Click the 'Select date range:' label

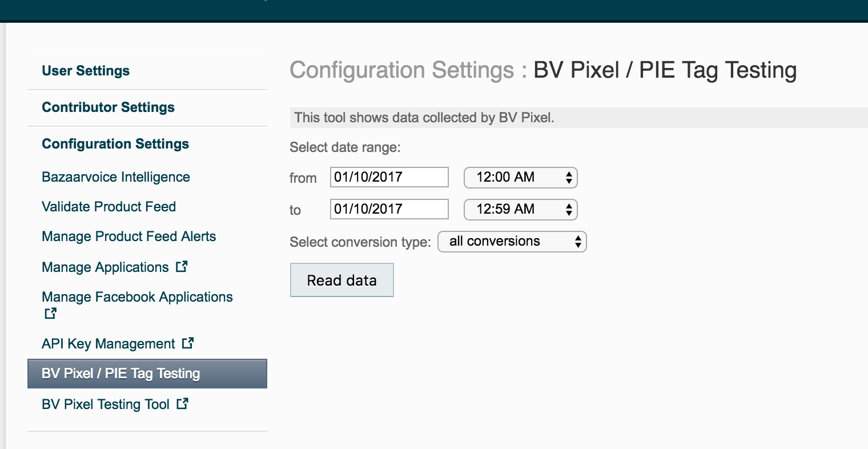[x=345, y=147]
